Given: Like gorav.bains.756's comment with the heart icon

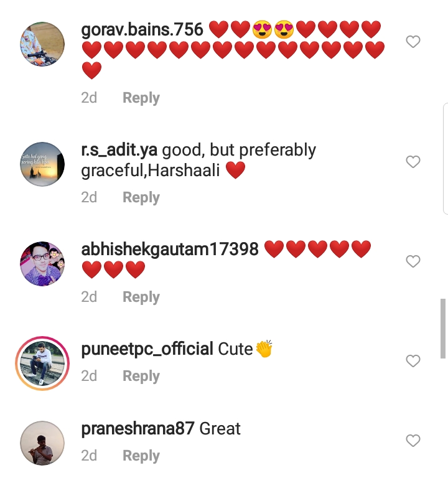Looking at the screenshot, I should (x=413, y=42).
